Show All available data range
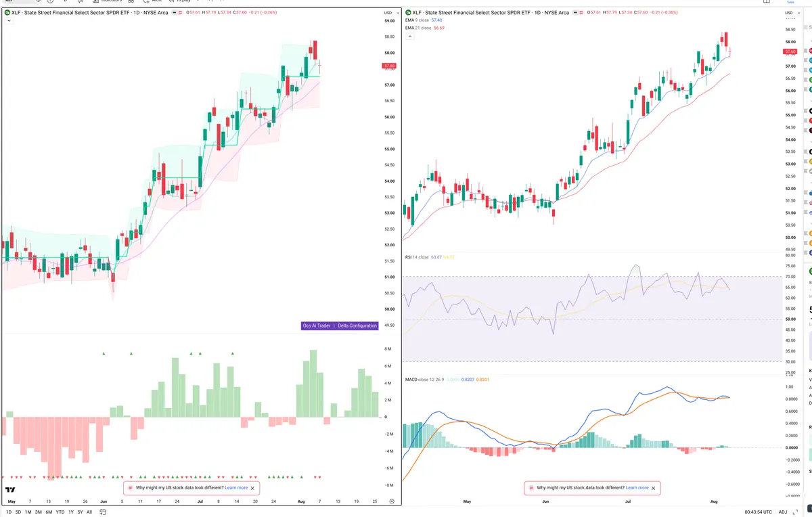Image resolution: width=812 pixels, height=517 pixels. coord(89,512)
